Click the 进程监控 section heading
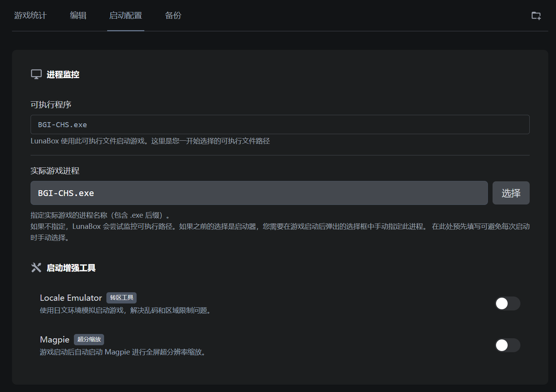 coord(63,74)
